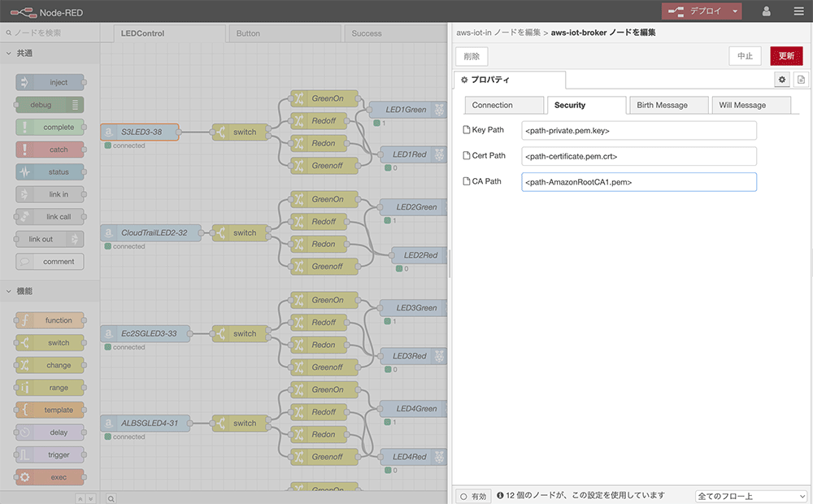Open the プロパティ properties tab
The width and height of the screenshot is (813, 504).
click(510, 80)
